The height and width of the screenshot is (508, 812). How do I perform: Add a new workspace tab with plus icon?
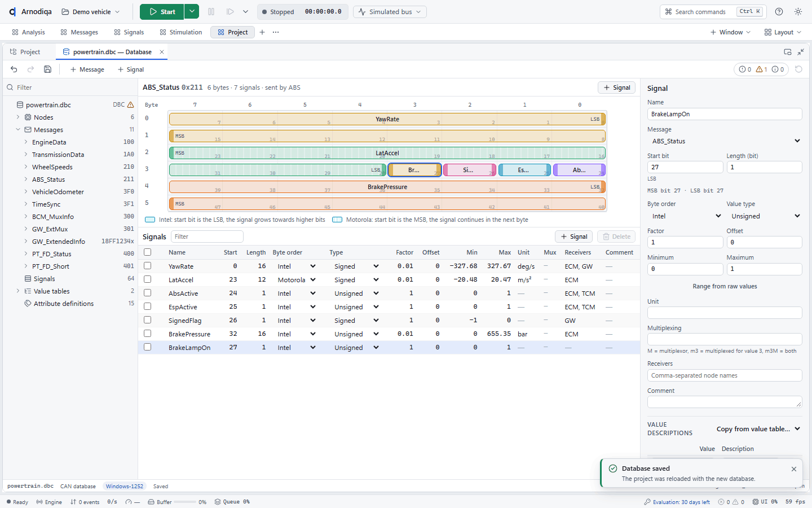tap(262, 32)
